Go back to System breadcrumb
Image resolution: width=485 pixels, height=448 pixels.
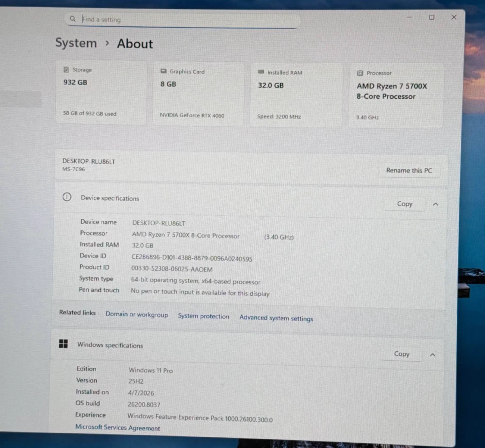pyautogui.click(x=76, y=43)
